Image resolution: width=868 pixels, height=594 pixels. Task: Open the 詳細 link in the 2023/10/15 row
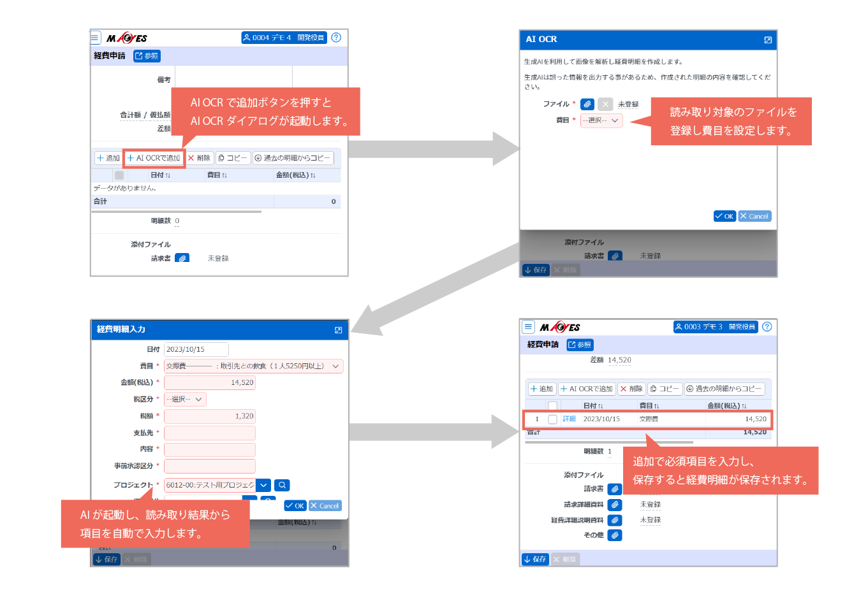click(569, 419)
